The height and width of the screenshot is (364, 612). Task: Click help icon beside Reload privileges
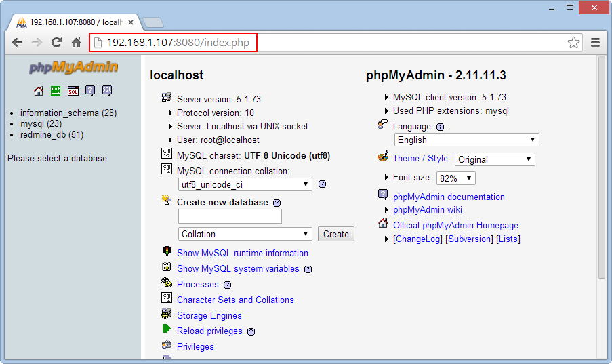coord(251,331)
